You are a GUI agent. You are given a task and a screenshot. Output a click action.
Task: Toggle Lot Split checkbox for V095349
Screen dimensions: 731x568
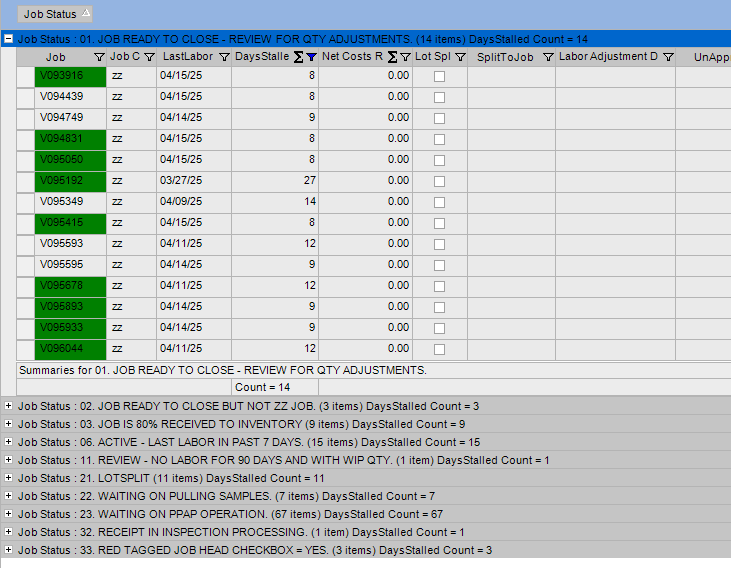coord(439,202)
